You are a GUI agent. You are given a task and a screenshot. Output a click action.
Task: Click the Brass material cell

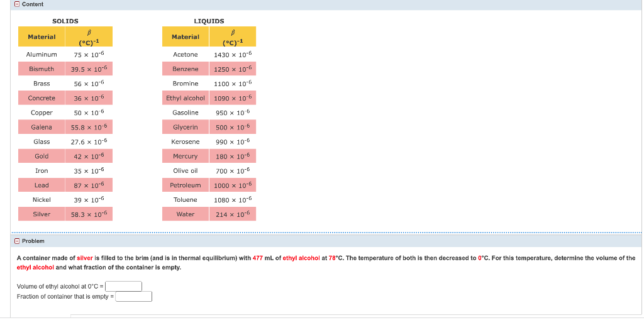point(42,84)
